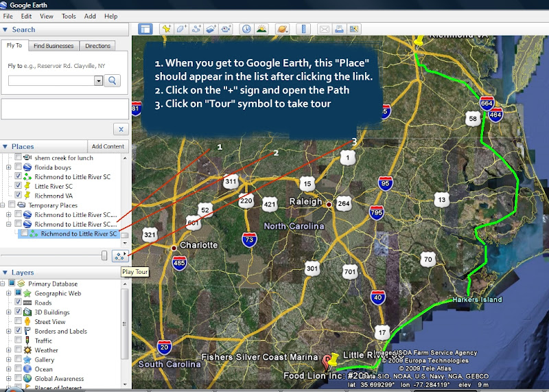Click the search magnifier button

pos(112,80)
